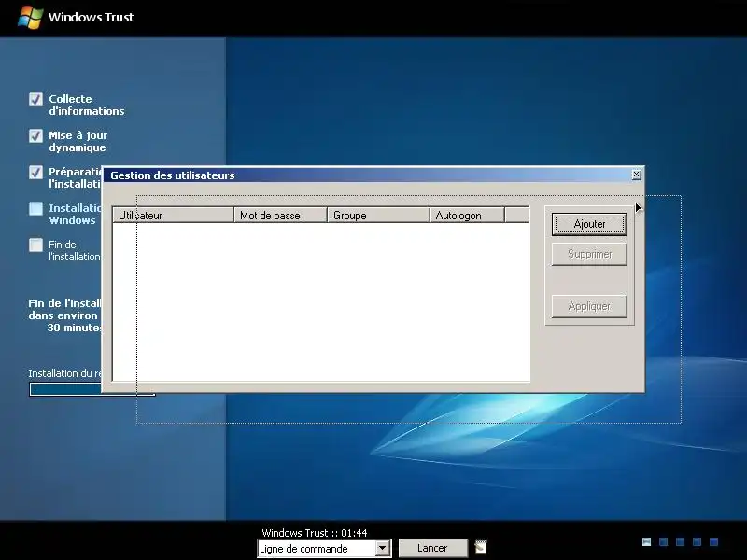Click the Lancer button
Image resolution: width=747 pixels, height=560 pixels.
point(432,548)
